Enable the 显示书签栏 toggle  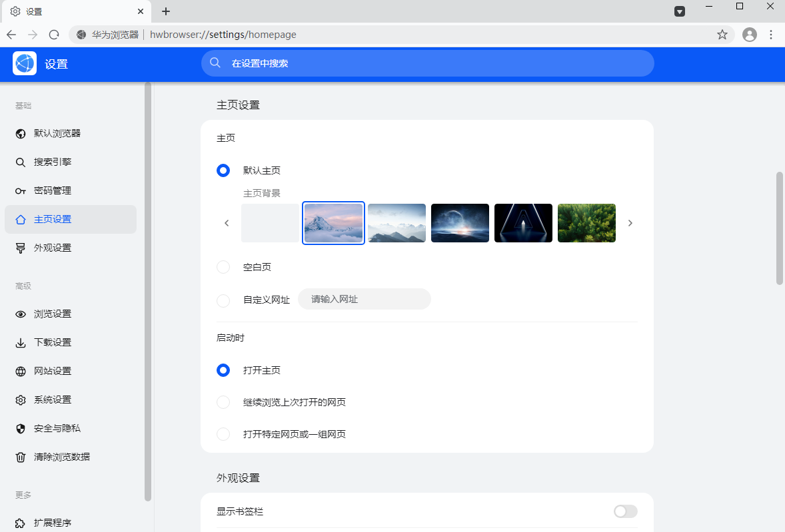(x=624, y=511)
